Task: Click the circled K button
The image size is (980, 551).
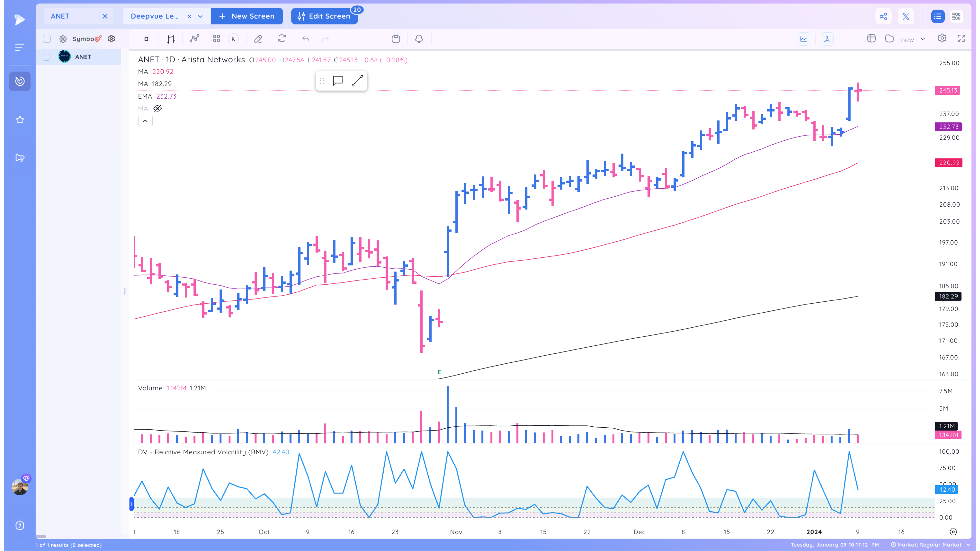Action: pyautogui.click(x=233, y=39)
